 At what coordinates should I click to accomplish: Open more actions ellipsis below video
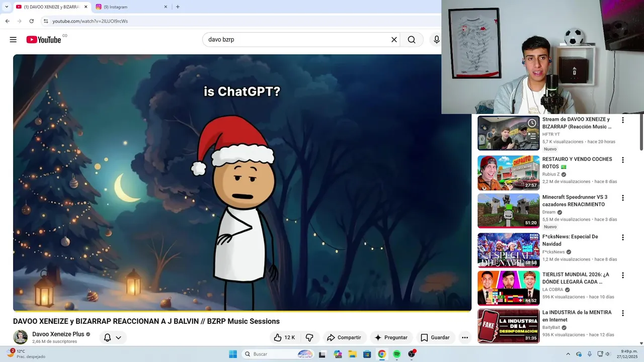click(465, 337)
